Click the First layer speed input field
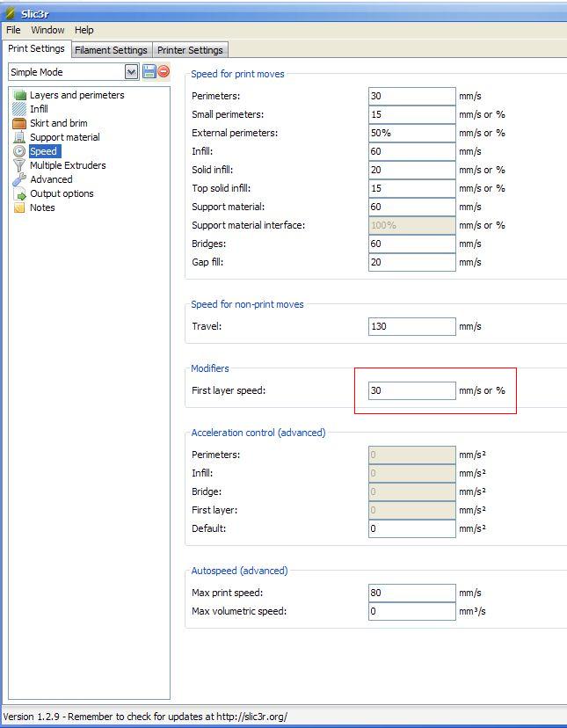The image size is (567, 728). (x=412, y=390)
